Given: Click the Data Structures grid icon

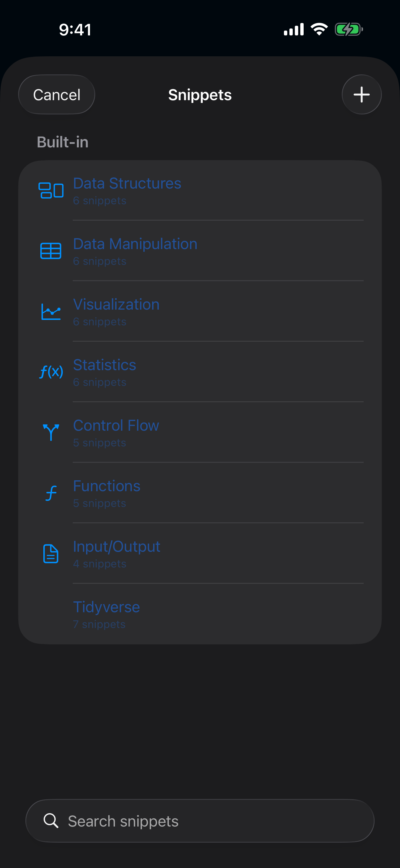Looking at the screenshot, I should pos(51,190).
